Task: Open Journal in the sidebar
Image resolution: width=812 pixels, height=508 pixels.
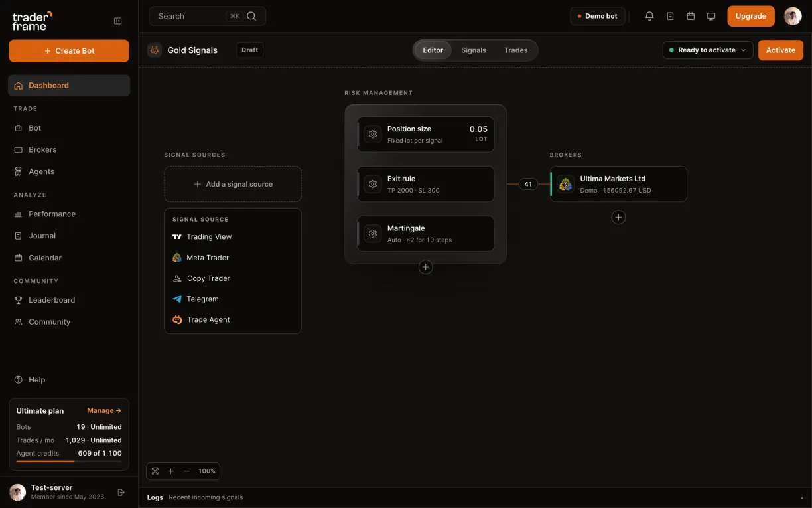Action: click(x=69, y=236)
